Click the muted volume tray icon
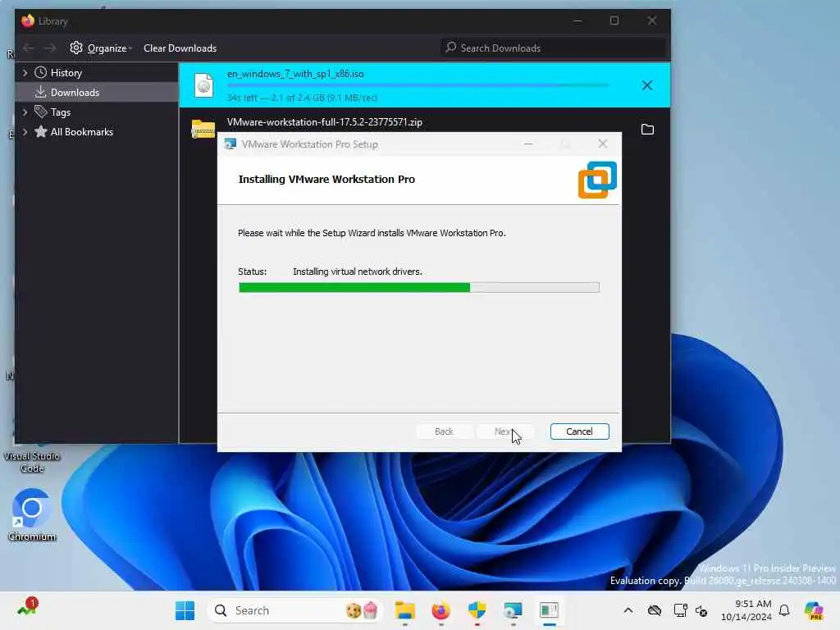840x630 pixels. pyautogui.click(x=702, y=610)
